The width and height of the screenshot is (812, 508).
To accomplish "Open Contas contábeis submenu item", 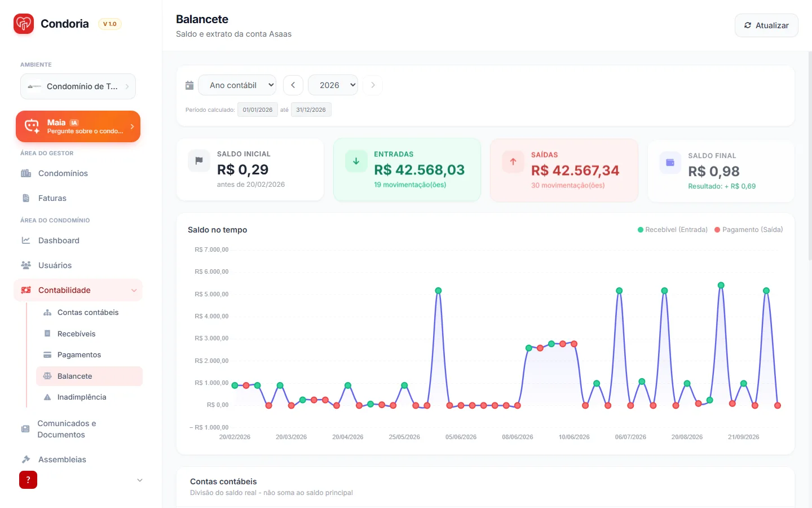I will click(x=89, y=313).
